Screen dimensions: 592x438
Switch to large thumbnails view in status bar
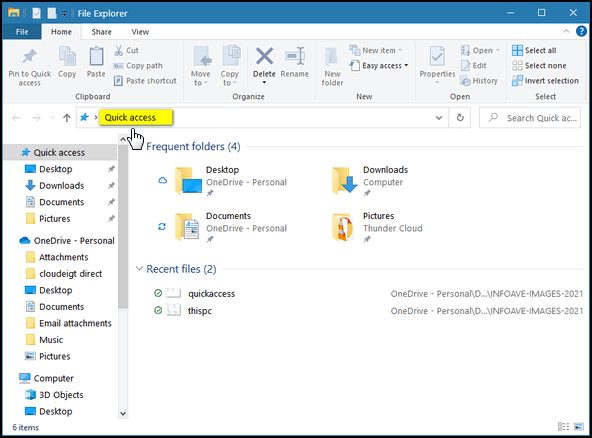coord(578,427)
